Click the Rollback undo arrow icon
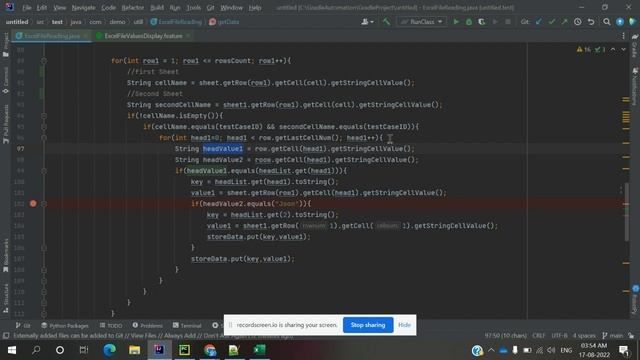This screenshot has width=640, height=360. (x=591, y=22)
